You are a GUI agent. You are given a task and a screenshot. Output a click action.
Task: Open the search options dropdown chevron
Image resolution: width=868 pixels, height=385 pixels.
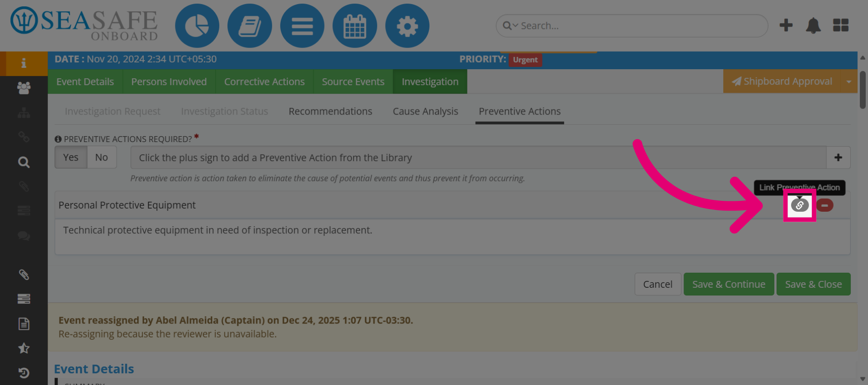(515, 26)
